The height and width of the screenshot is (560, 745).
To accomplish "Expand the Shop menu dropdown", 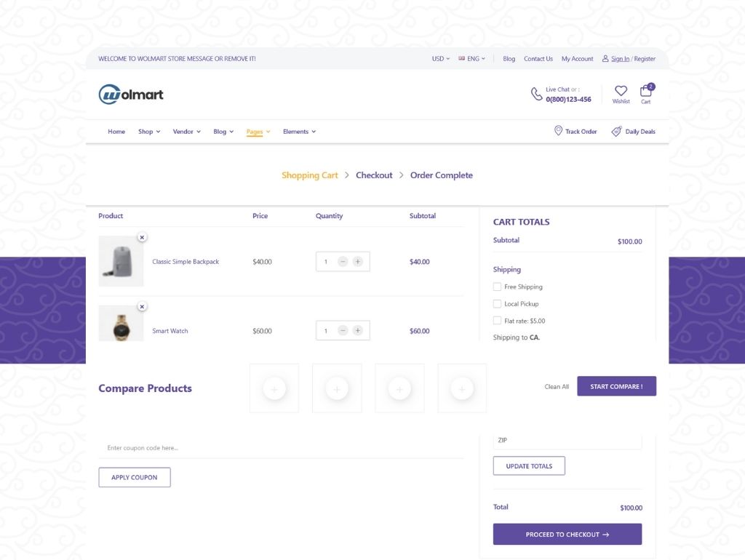I will [x=149, y=132].
